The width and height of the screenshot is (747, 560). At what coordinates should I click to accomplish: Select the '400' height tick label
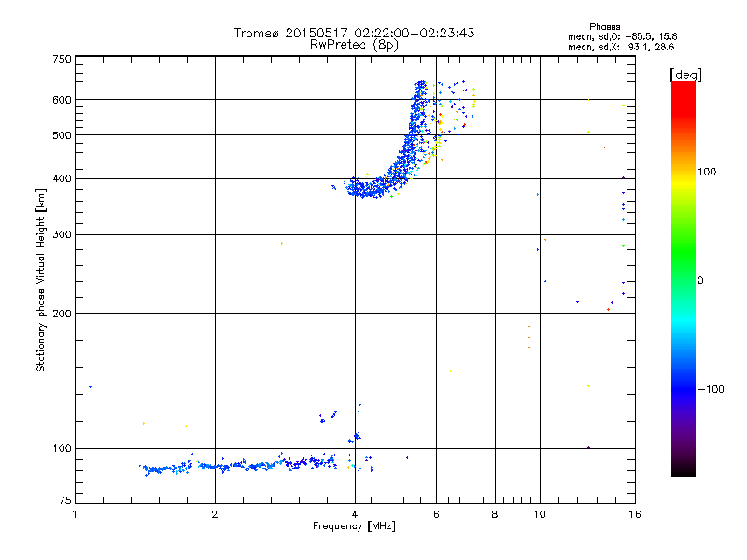62,179
